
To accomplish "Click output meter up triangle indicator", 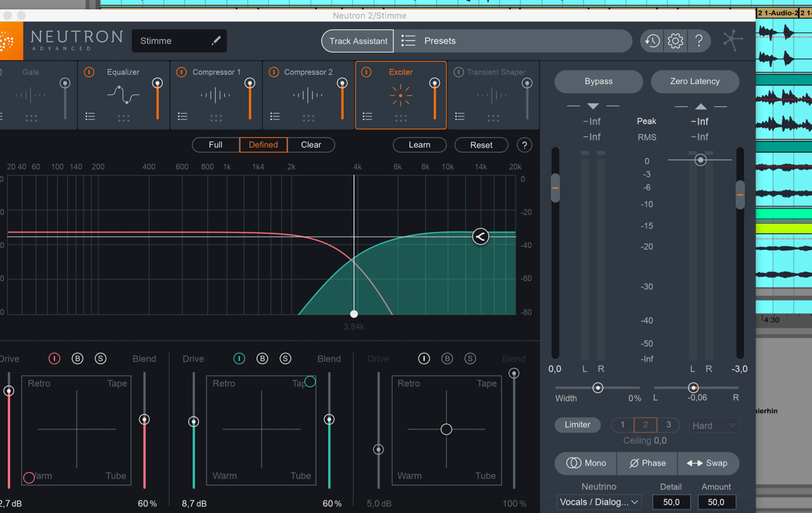I will (701, 106).
